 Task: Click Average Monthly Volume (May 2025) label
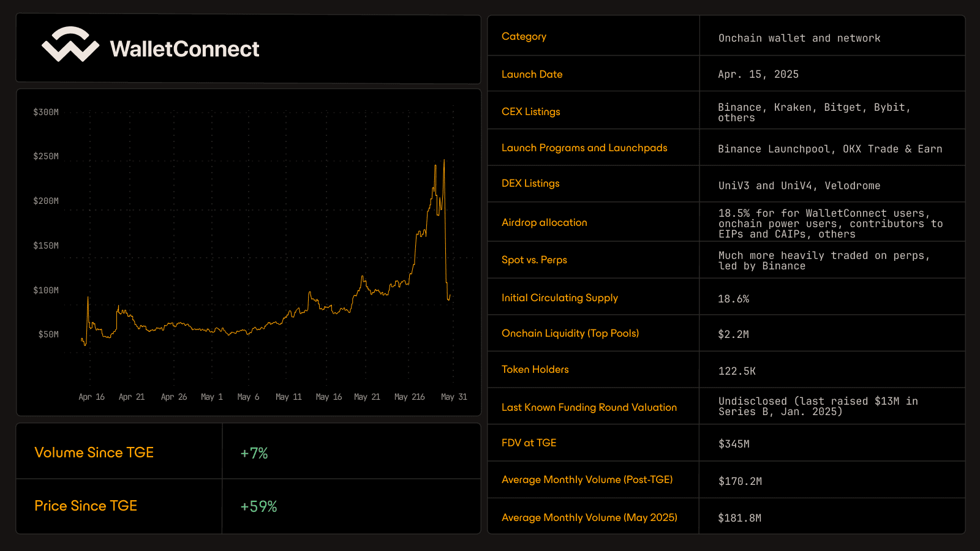(x=590, y=518)
